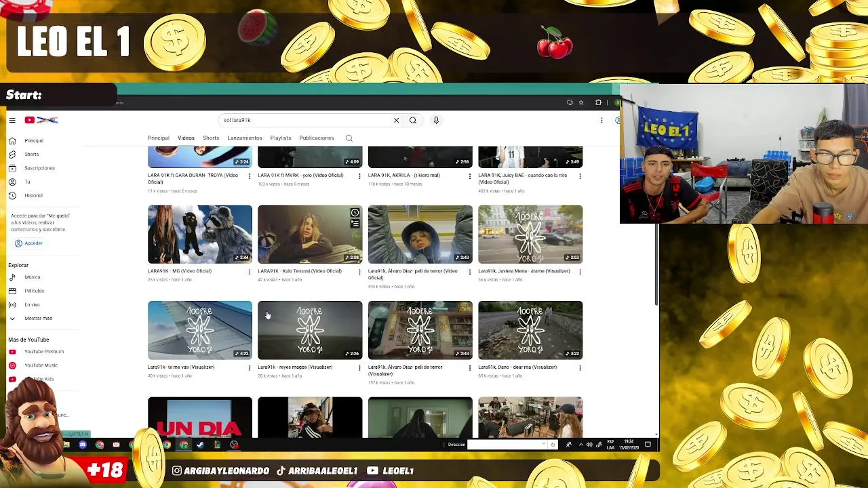
Task: Open the YouTube hamburger guide menu
Action: coord(12,120)
